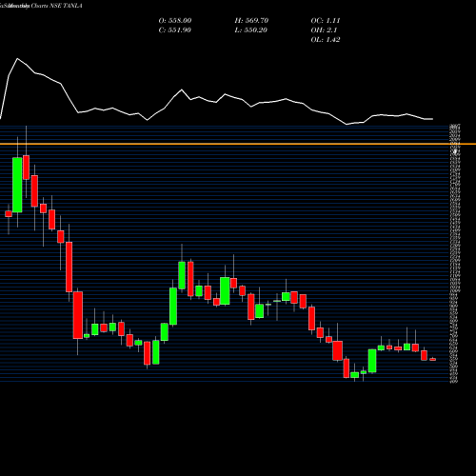The image size is (476, 476).
Task: Select the 'OC: 1.11' reading
Action: (326, 20)
